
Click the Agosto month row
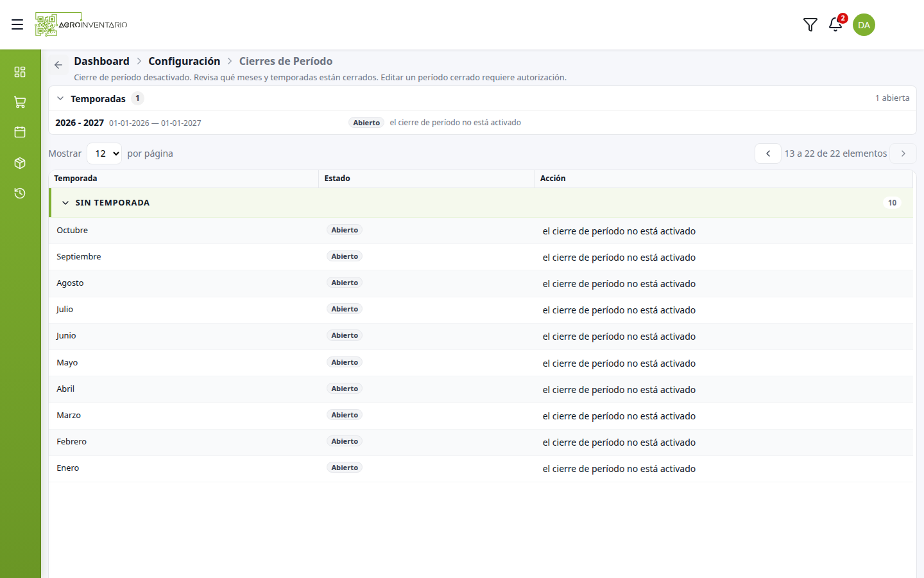point(481,283)
